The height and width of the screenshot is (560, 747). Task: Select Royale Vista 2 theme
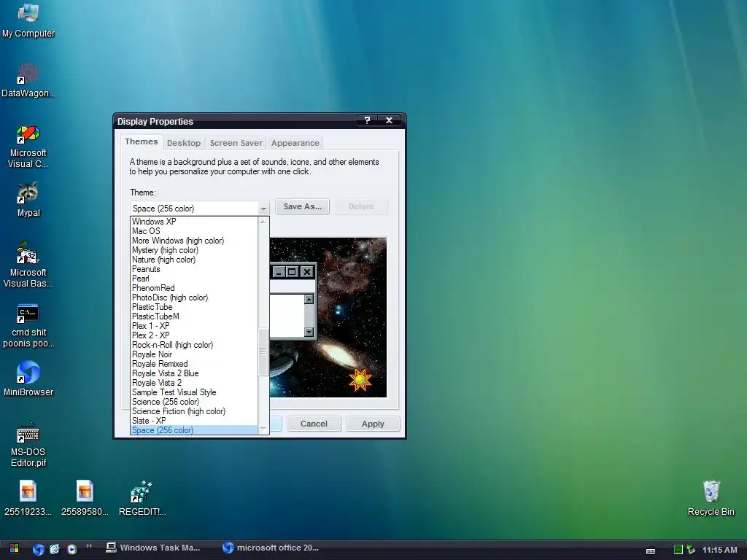194,383
